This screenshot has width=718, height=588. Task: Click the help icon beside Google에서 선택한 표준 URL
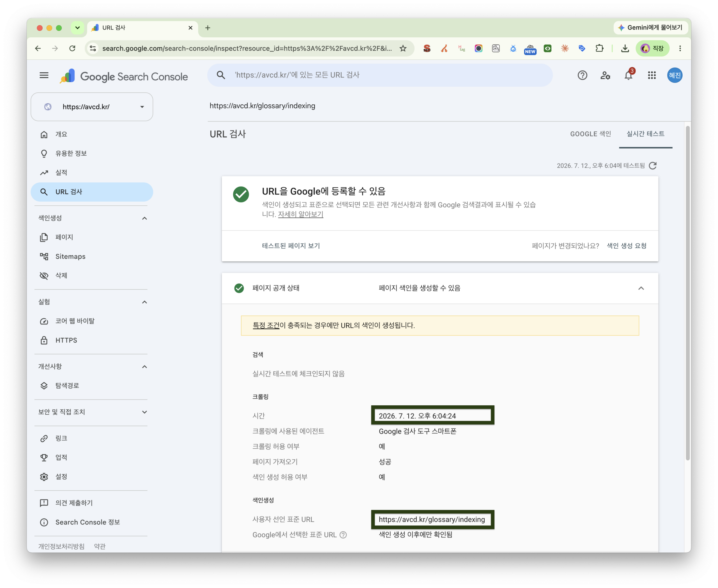[x=343, y=534]
